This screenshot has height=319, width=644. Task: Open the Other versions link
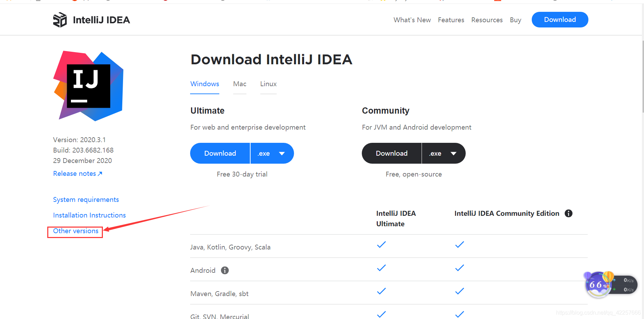(x=76, y=231)
